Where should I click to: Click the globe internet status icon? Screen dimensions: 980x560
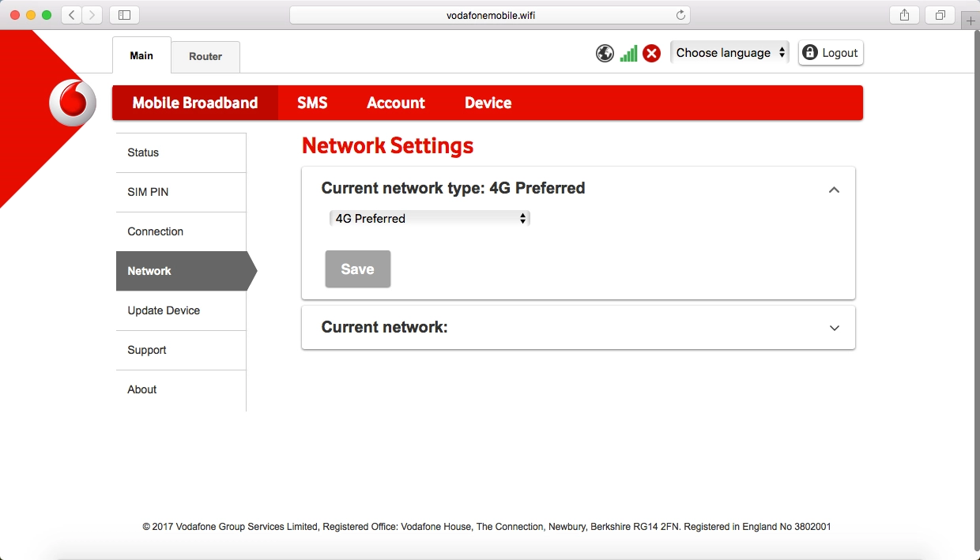(605, 53)
